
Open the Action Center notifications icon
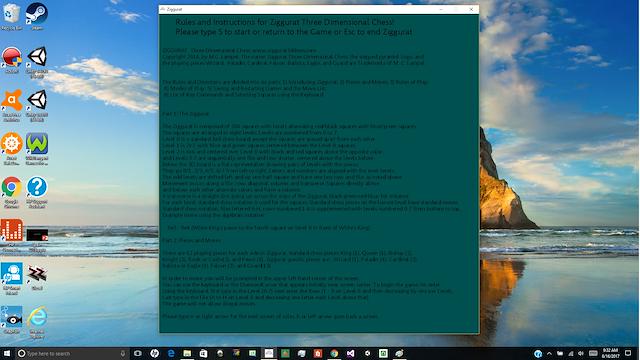coord(628,353)
